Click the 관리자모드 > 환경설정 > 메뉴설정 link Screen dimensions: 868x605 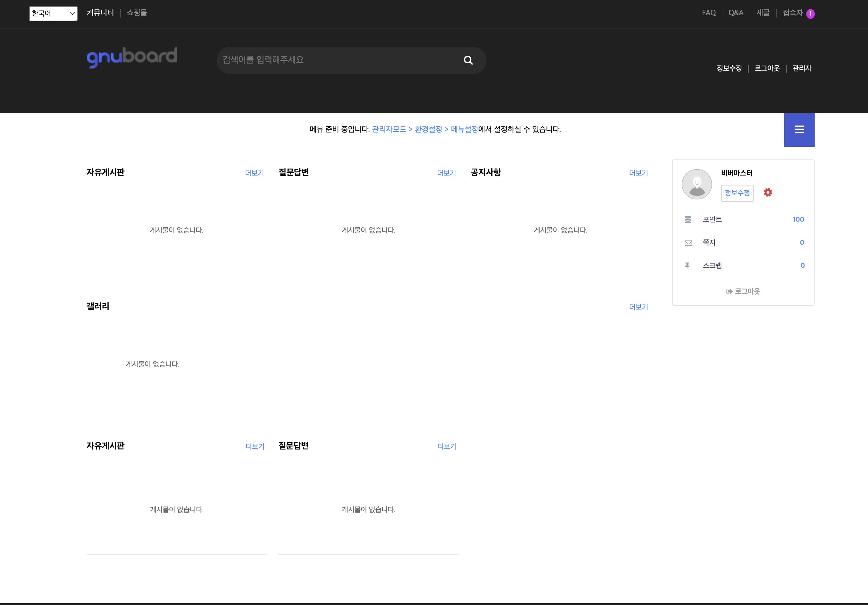(x=425, y=129)
